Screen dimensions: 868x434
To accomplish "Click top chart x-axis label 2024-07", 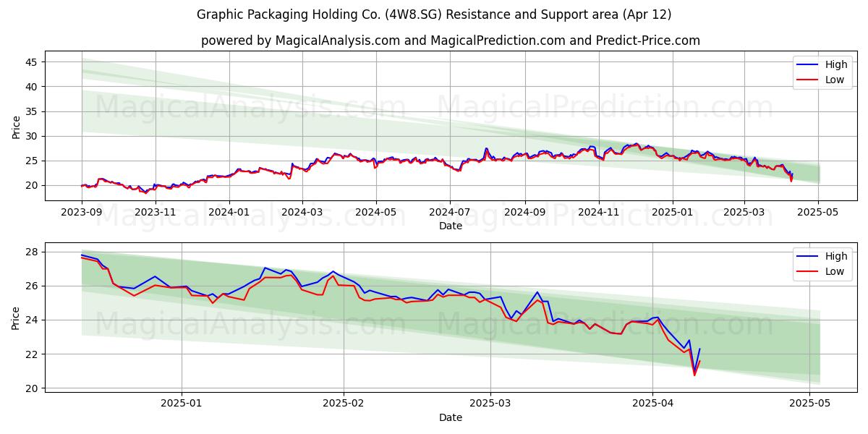I will pyautogui.click(x=450, y=212).
